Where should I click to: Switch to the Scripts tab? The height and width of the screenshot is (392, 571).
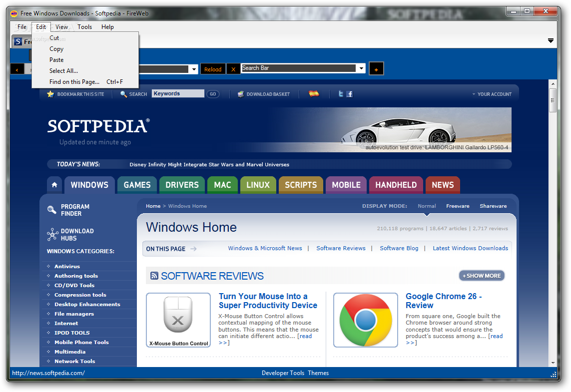301,185
